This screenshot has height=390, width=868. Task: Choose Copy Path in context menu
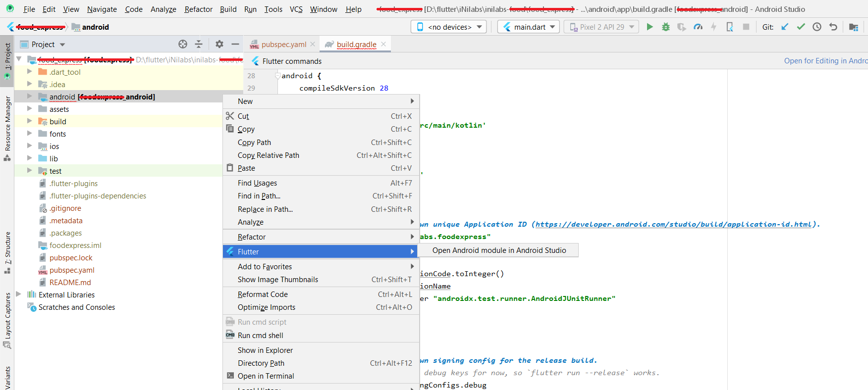(x=321, y=142)
